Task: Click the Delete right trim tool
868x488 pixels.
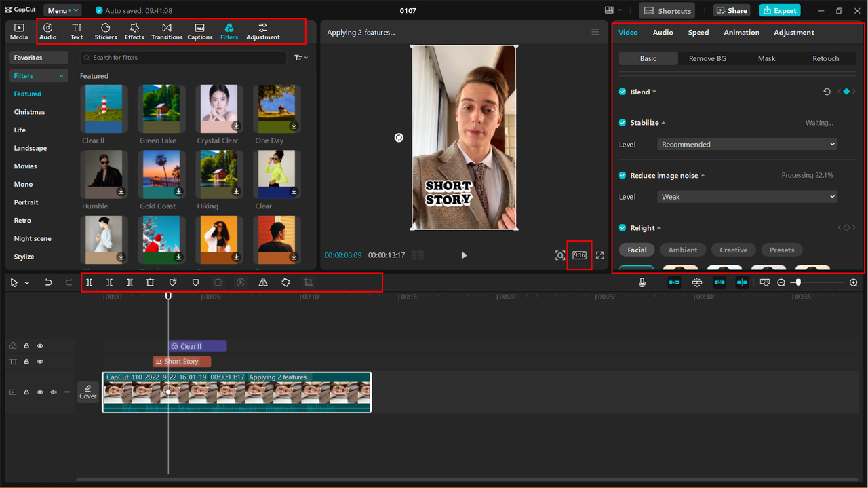Action: (x=130, y=282)
